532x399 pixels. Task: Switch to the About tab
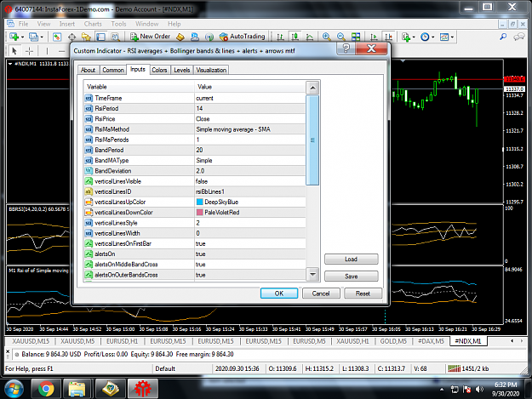89,70
